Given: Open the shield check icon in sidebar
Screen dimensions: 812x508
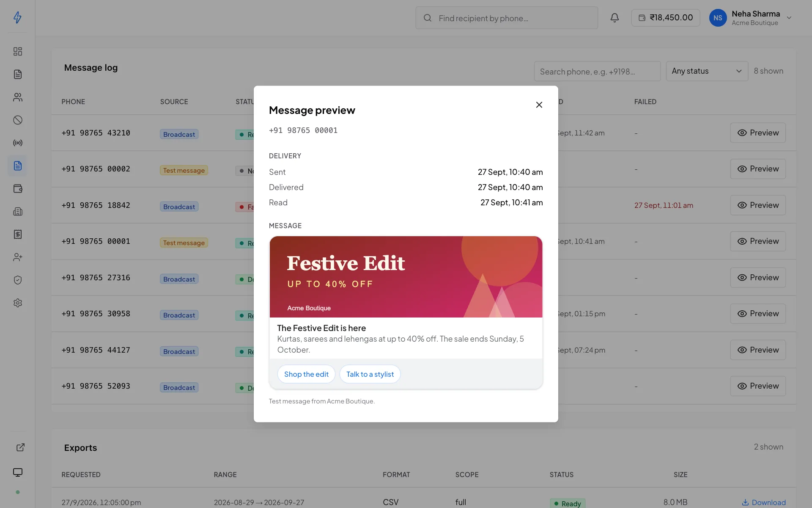Looking at the screenshot, I should (x=17, y=280).
